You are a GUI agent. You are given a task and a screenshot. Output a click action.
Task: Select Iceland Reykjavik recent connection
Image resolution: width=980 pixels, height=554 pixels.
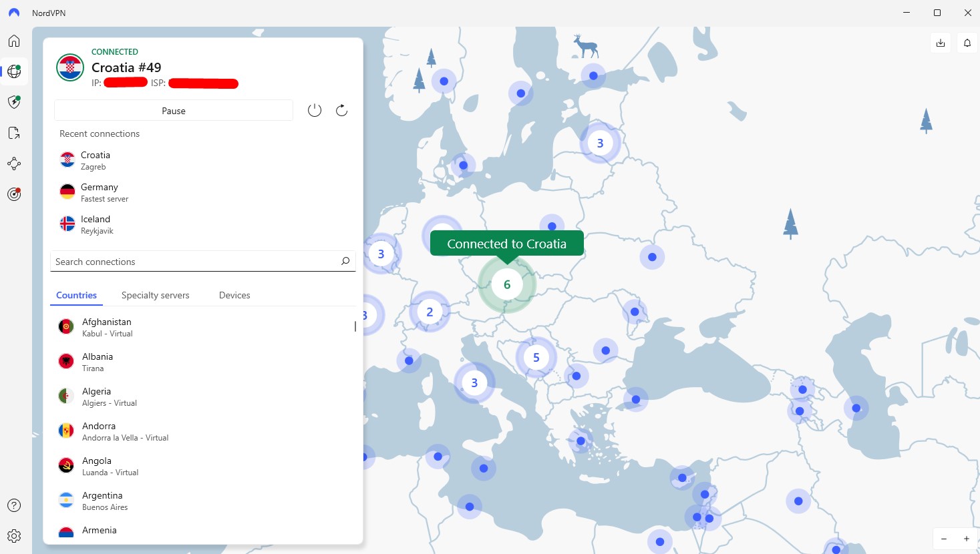click(202, 224)
